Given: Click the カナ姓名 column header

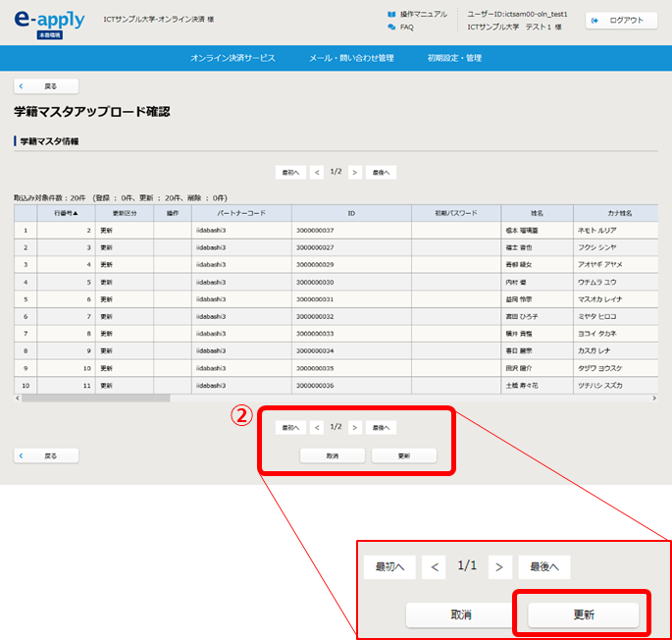Looking at the screenshot, I should click(616, 213).
